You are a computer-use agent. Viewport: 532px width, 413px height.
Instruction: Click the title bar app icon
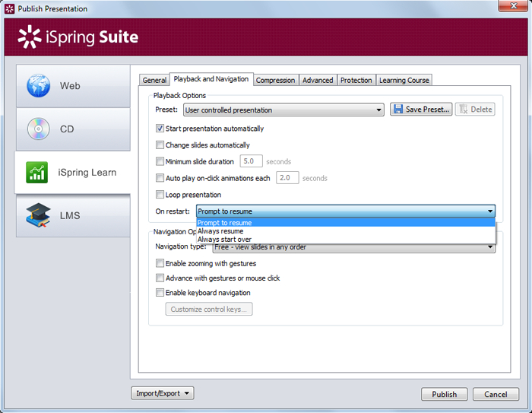9,9
